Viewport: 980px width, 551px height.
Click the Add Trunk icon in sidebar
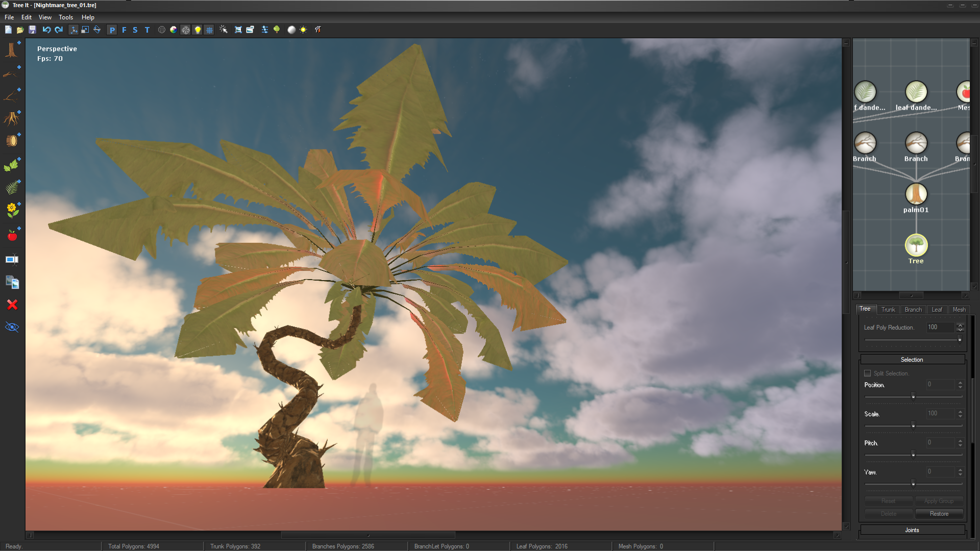coord(11,50)
